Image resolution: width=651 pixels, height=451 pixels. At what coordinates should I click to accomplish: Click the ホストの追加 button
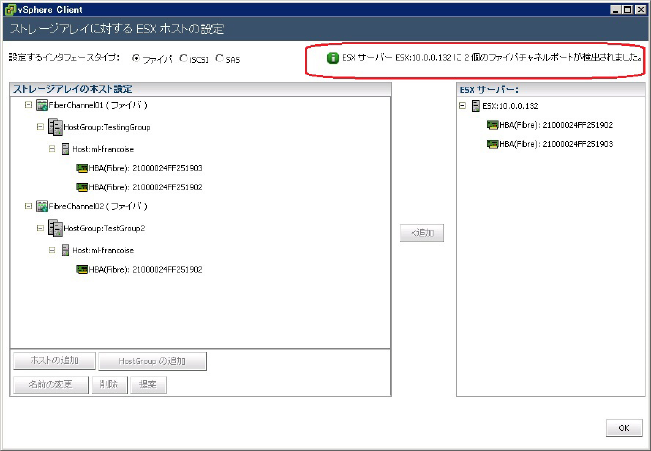(54, 360)
